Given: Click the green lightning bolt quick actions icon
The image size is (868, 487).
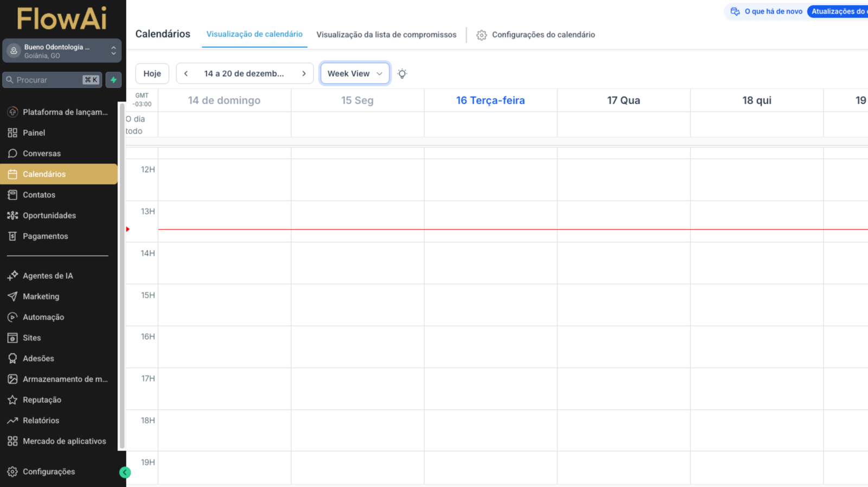Looking at the screenshot, I should [113, 80].
